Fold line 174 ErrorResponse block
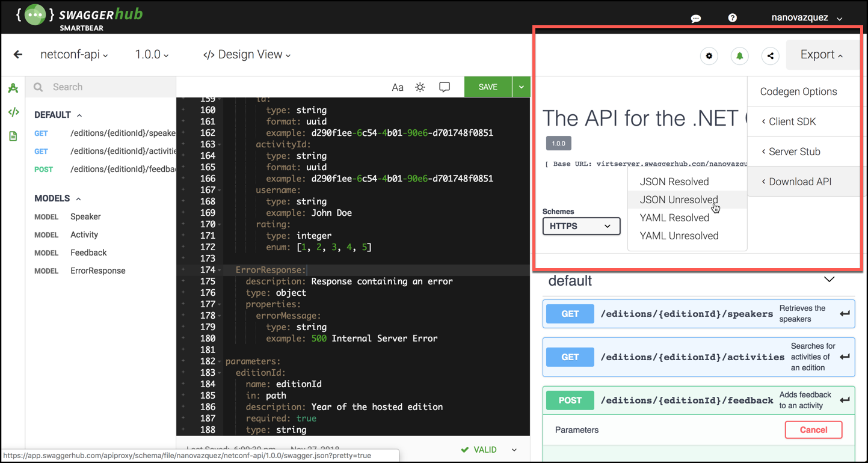868x463 pixels. click(220, 271)
